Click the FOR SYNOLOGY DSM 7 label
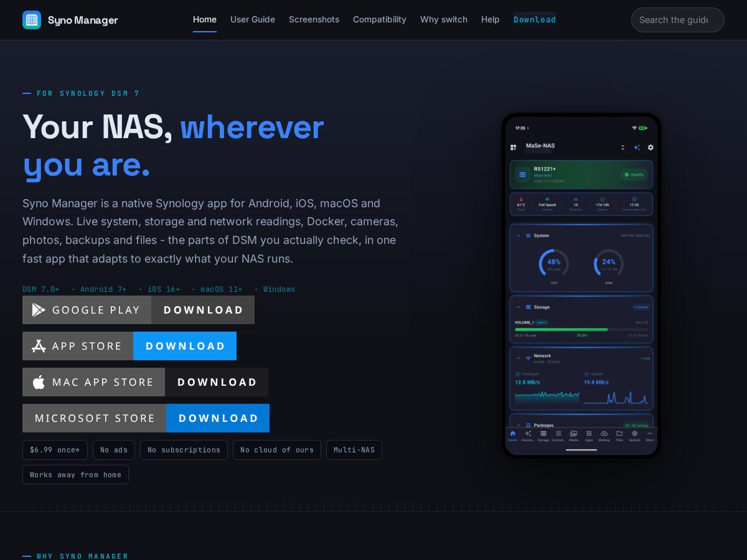Screen dimensions: 747x560 coord(88,93)
